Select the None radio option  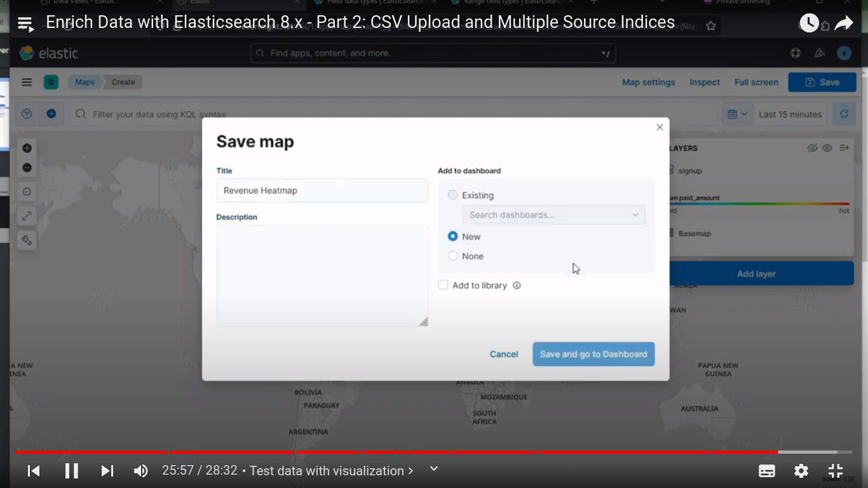click(x=452, y=256)
